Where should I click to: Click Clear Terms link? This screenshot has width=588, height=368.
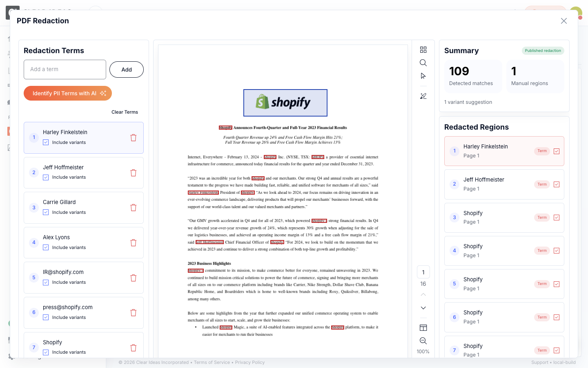pyautogui.click(x=125, y=112)
